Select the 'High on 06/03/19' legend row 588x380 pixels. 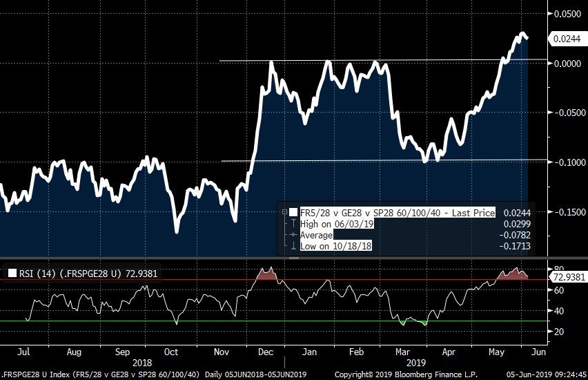pos(337,224)
